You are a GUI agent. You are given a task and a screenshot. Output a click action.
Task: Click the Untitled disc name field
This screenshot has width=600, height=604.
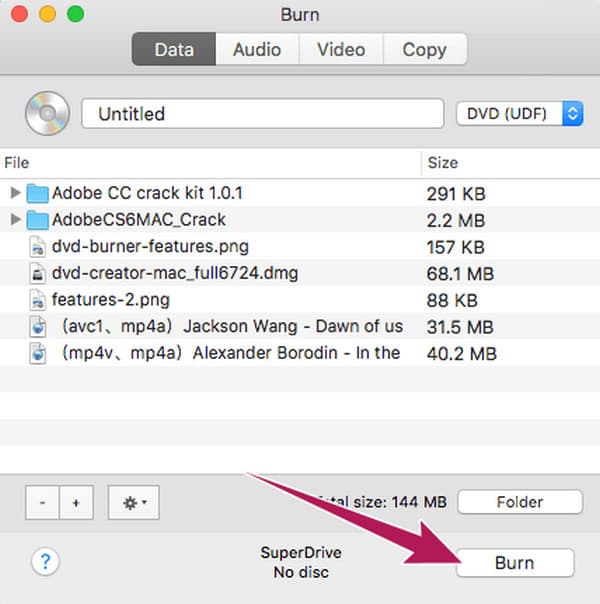click(263, 114)
